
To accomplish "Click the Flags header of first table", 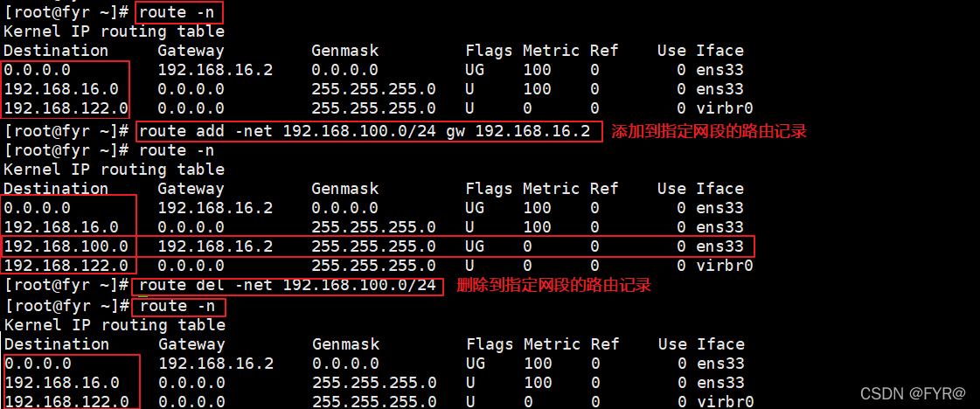I will click(490, 51).
